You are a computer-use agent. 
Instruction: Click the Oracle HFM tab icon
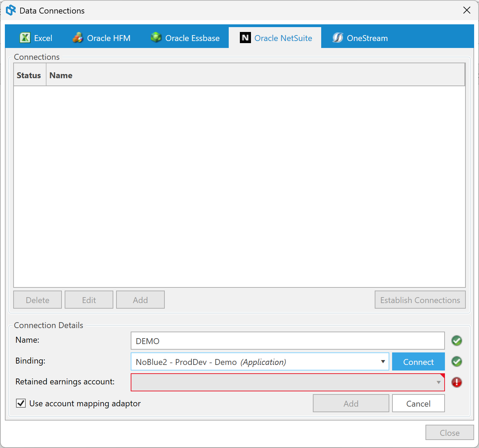pos(78,38)
